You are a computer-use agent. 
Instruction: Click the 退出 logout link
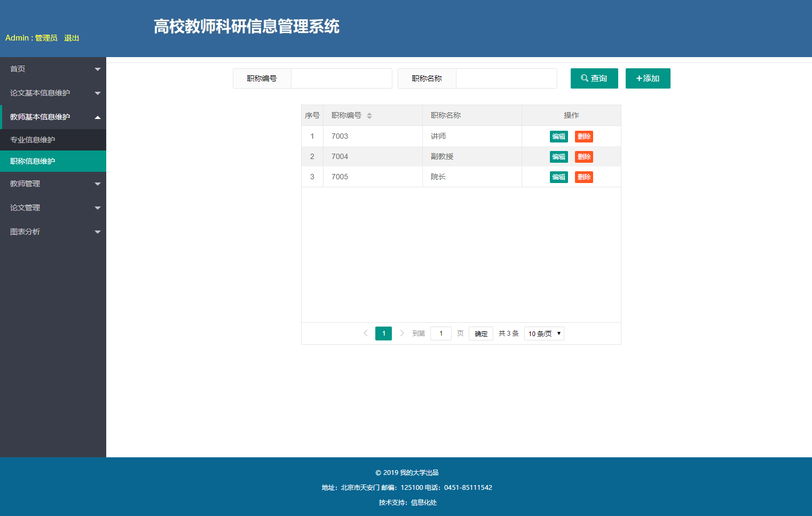(71, 38)
